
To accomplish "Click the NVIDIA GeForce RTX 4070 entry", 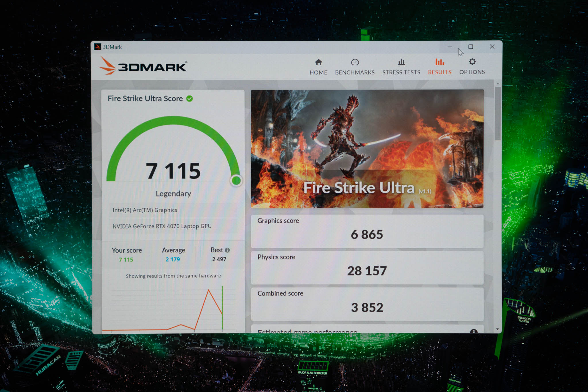I will [x=162, y=226].
